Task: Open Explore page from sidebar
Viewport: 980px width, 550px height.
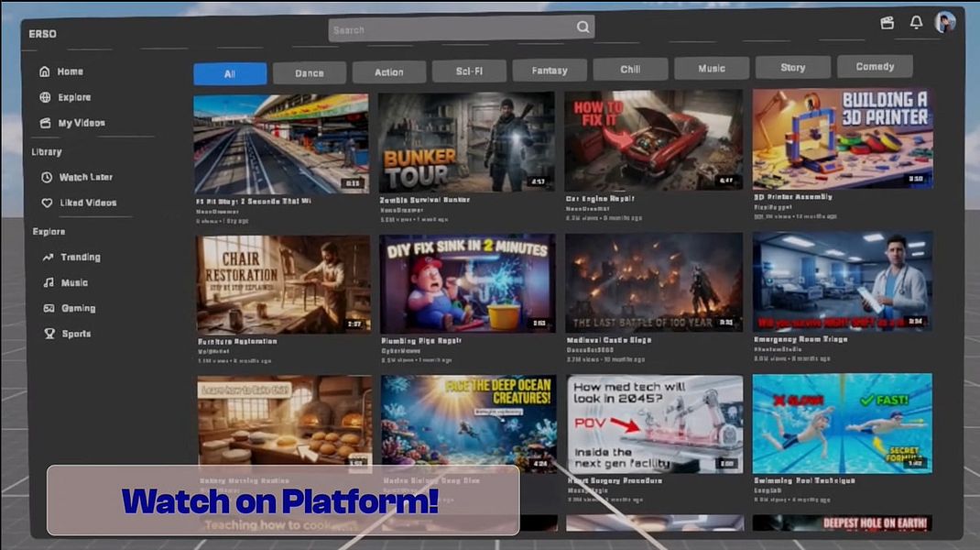Action: 74,97
